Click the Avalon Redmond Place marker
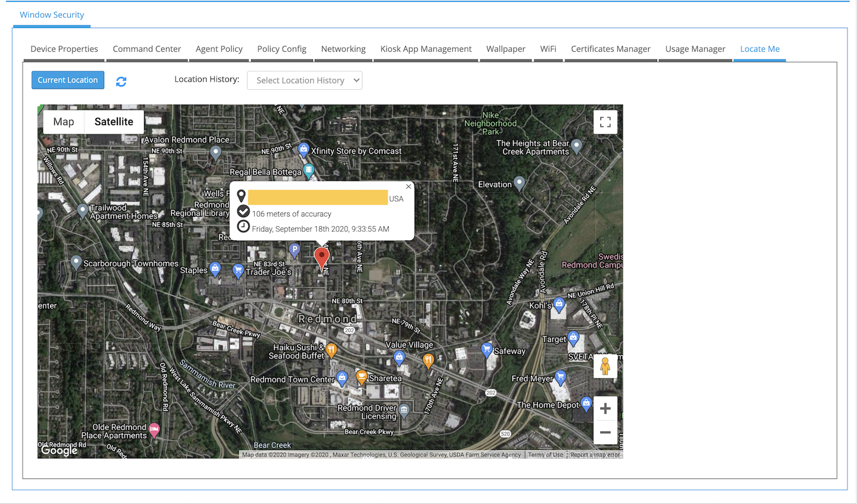The width and height of the screenshot is (857, 504). (216, 153)
